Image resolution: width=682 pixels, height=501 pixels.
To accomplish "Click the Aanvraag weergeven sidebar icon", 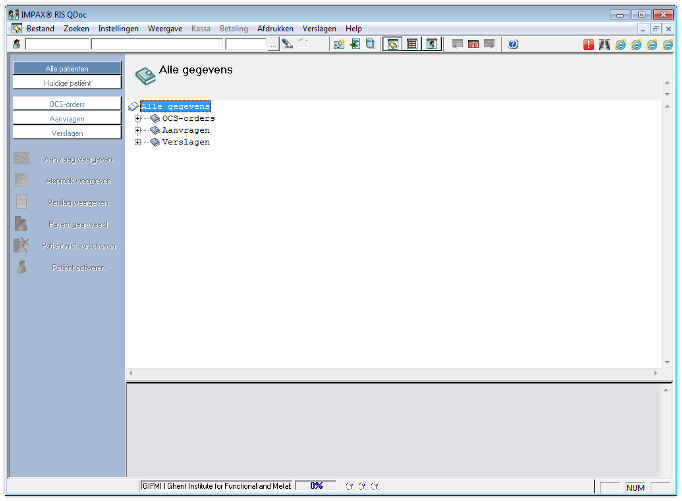I will pos(22,159).
